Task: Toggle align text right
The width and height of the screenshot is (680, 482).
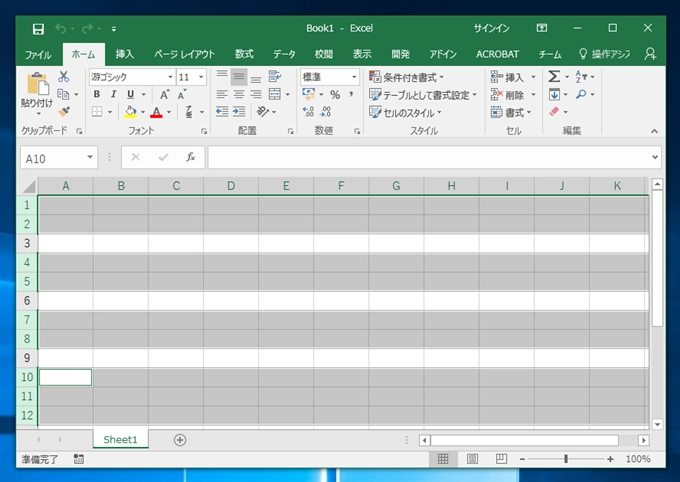Action: pos(256,94)
